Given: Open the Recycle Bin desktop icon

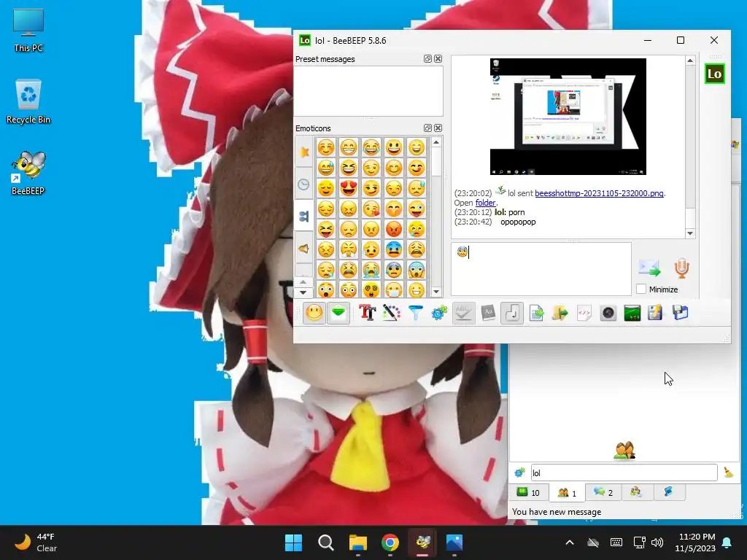Looking at the screenshot, I should tap(28, 102).
